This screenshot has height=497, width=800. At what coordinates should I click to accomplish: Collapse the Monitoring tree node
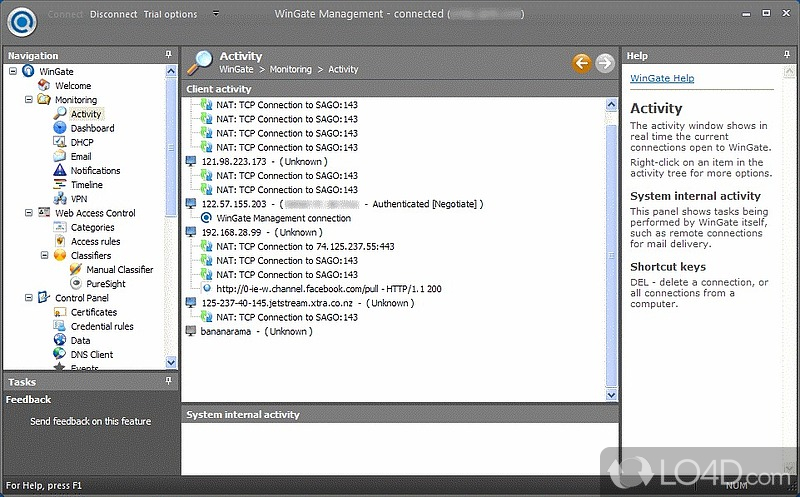[28, 100]
